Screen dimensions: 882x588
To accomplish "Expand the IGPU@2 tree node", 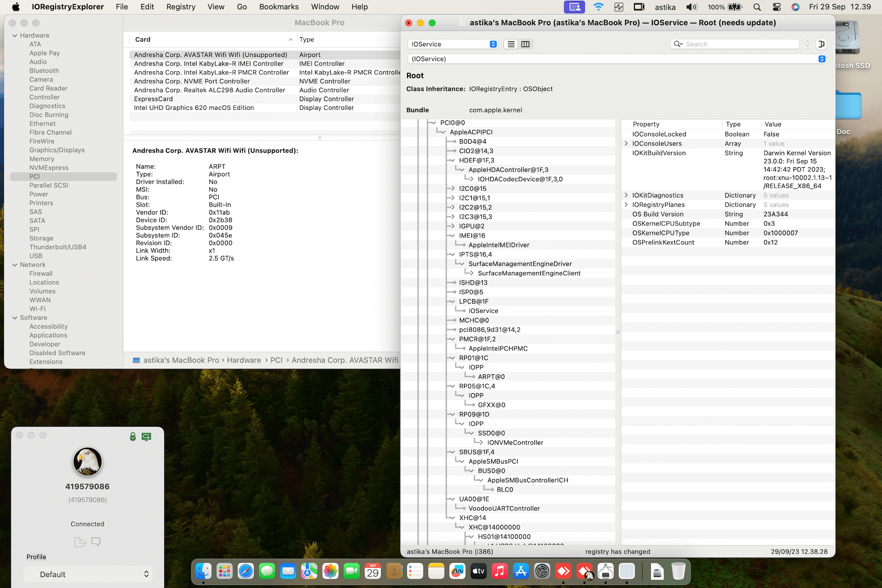I will click(x=452, y=226).
